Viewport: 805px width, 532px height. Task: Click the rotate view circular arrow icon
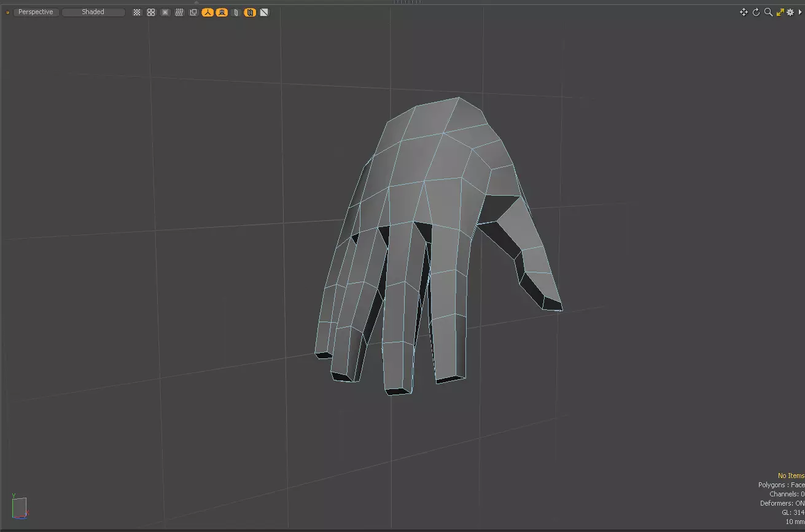pyautogui.click(x=756, y=12)
